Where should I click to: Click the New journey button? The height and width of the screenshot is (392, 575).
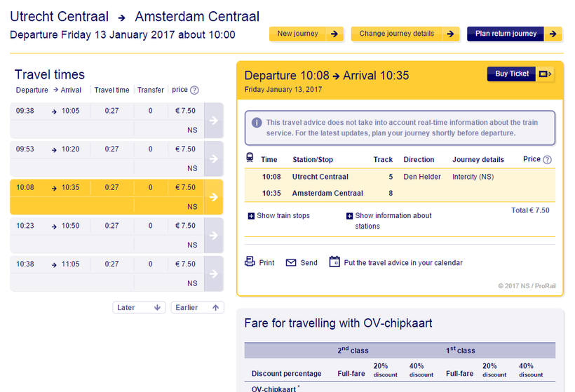coord(306,34)
